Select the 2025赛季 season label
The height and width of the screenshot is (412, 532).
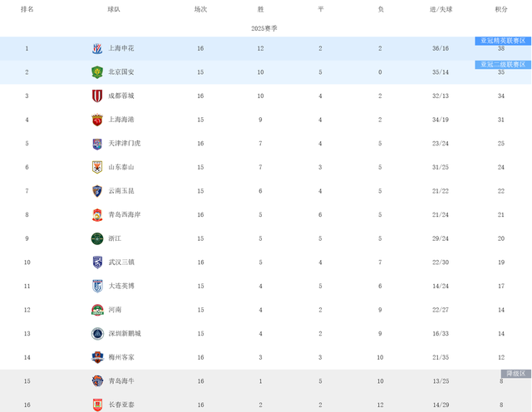pyautogui.click(x=264, y=28)
